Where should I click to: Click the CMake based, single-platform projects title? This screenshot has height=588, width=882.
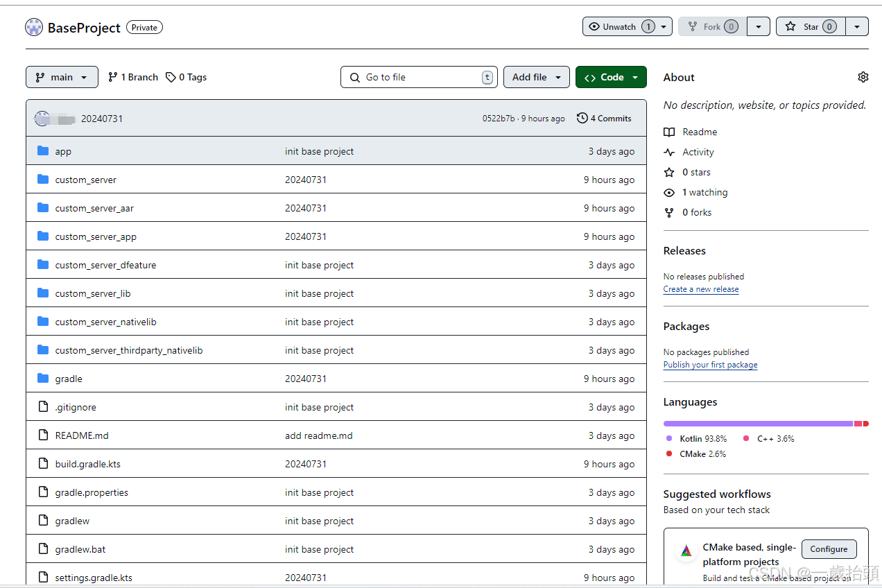click(x=750, y=554)
